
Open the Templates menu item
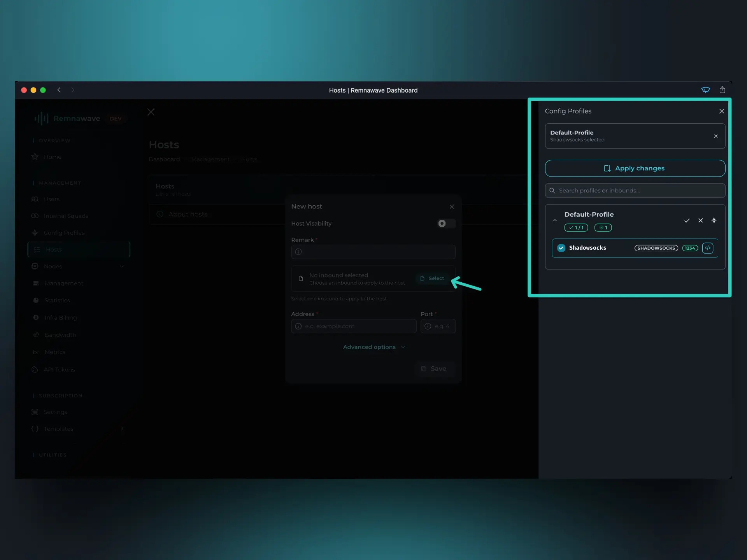click(x=58, y=429)
